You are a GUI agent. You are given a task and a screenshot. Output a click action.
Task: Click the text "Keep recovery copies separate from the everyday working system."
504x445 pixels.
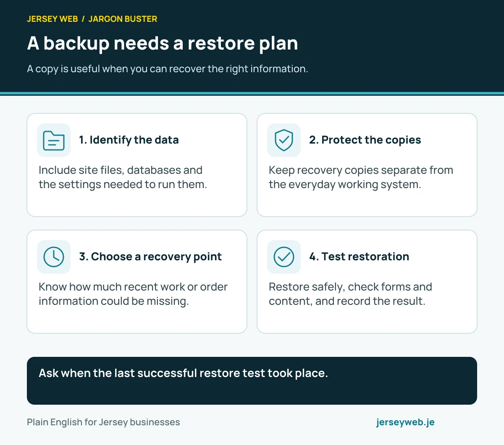pos(361,177)
